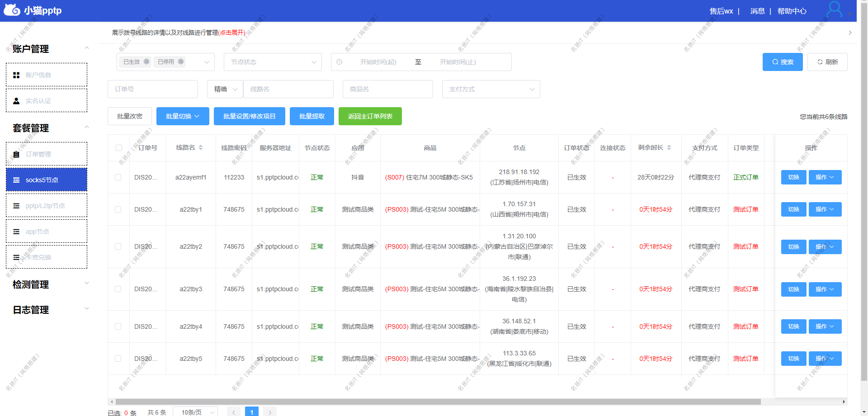Remove the 已停用 filter tag
The width and height of the screenshot is (868, 416).
(181, 62)
